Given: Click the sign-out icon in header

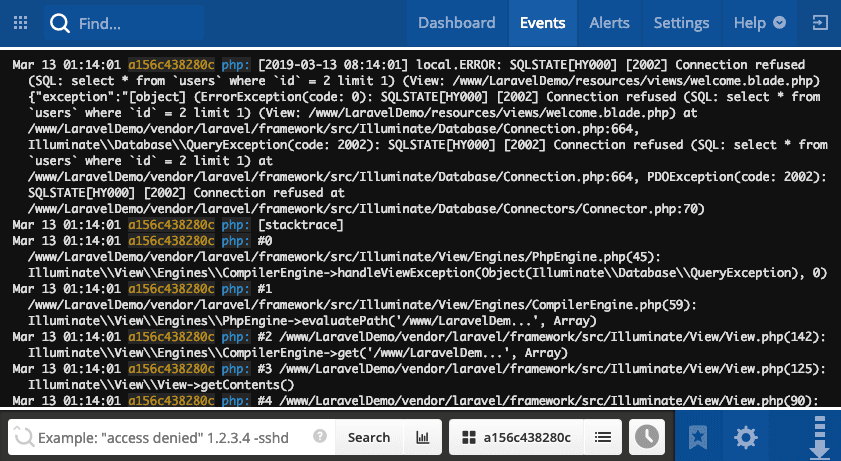Looking at the screenshot, I should click(x=820, y=23).
